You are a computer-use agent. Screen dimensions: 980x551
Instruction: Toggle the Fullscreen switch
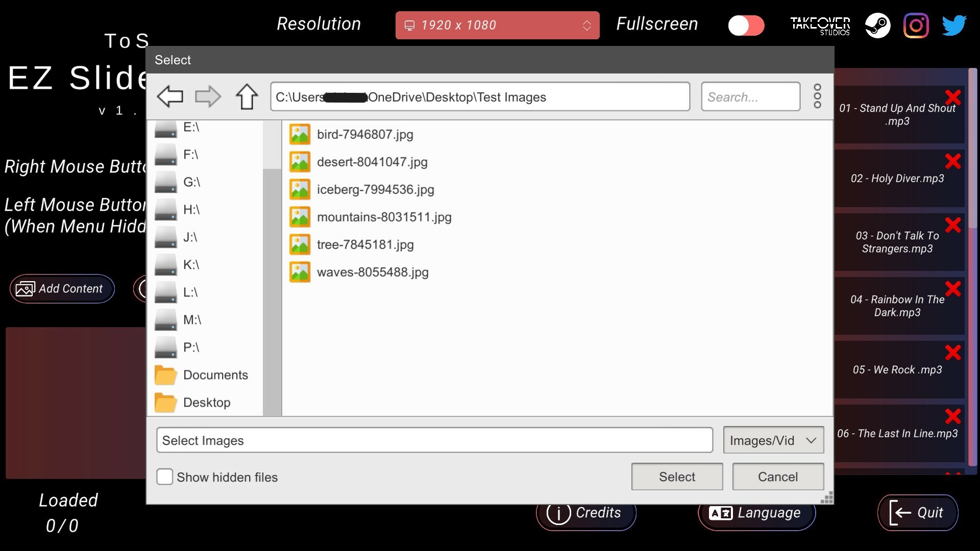[746, 24]
